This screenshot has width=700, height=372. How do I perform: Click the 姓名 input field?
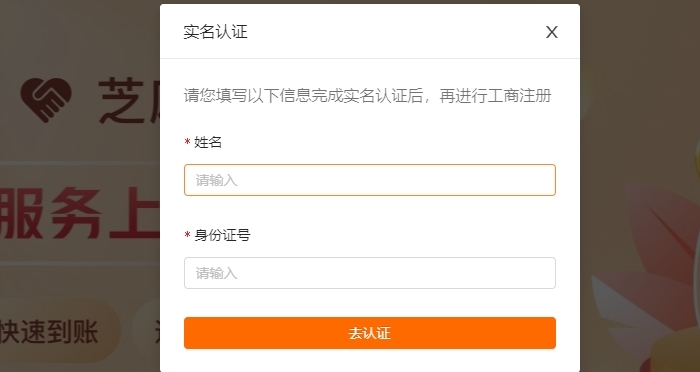tap(370, 180)
